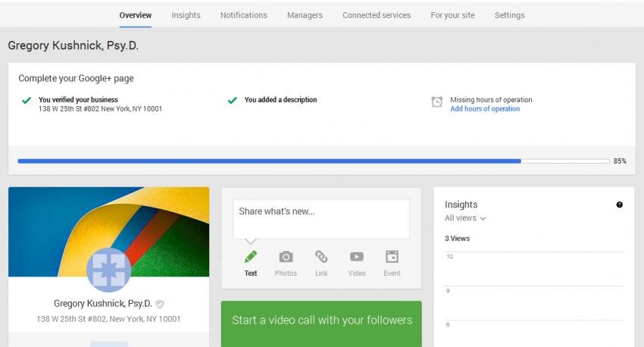Click the Add hours of operation link
This screenshot has height=347, width=644.
485,109
